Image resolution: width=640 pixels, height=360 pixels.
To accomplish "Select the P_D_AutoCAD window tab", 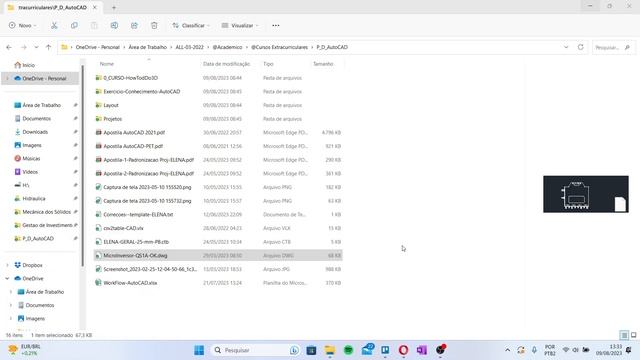I will point(52,7).
